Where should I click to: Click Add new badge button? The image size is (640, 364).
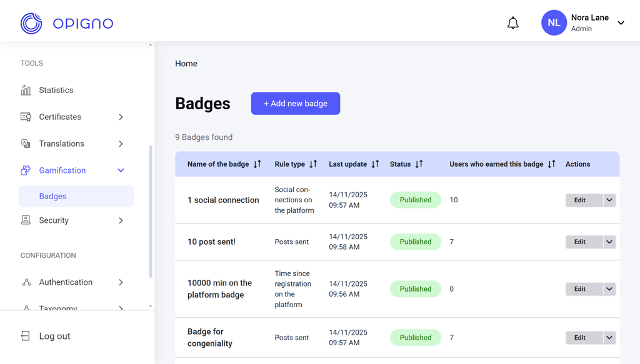click(x=296, y=104)
